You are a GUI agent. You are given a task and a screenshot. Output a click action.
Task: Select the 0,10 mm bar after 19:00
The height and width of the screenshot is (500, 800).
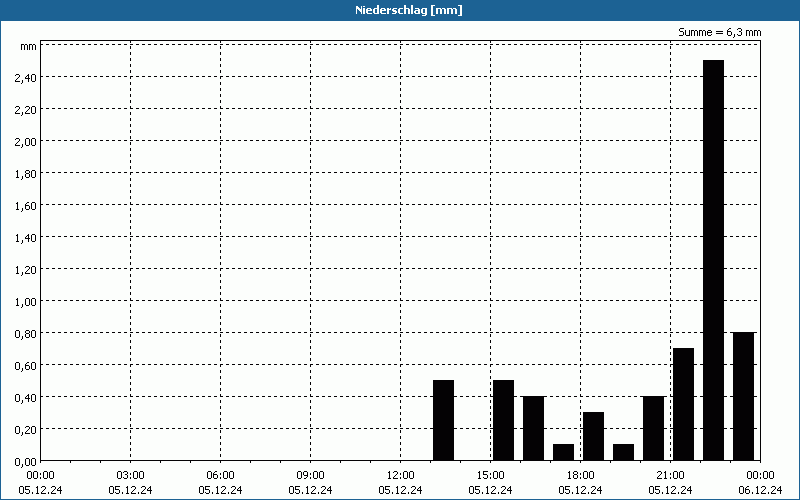click(x=623, y=452)
